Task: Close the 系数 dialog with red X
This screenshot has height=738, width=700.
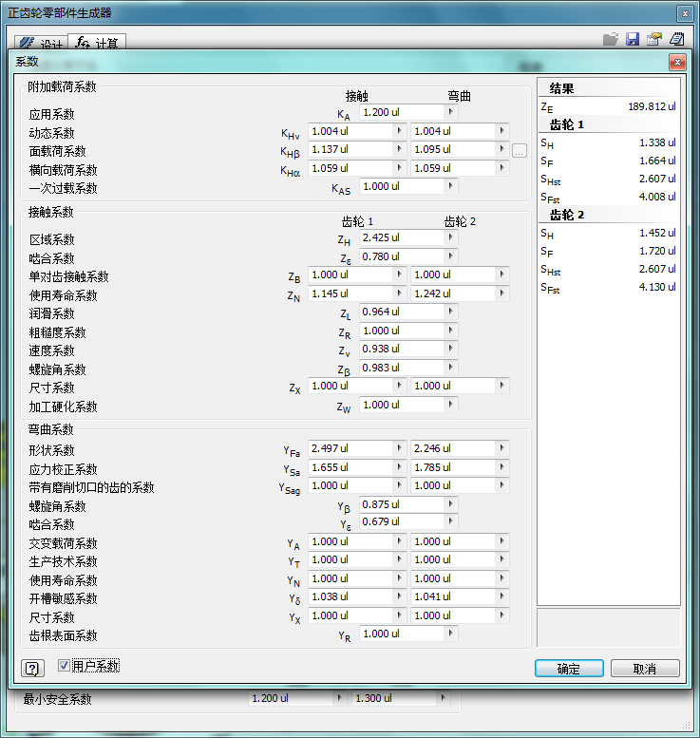Action: 676,63
